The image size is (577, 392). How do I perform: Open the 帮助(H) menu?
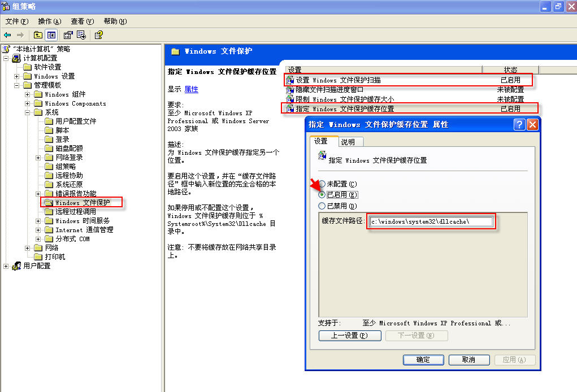pos(115,21)
